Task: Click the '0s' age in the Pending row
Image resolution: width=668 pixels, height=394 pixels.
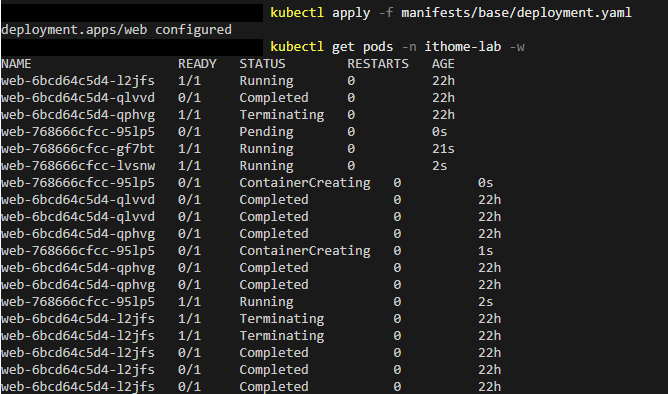Action: 439,132
